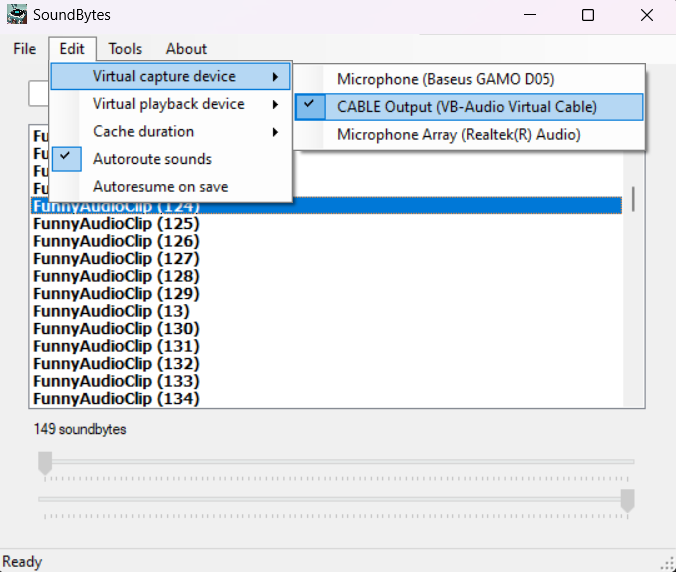Toggle Autoroute sounds option
This screenshot has width=676, height=572.
[x=152, y=159]
